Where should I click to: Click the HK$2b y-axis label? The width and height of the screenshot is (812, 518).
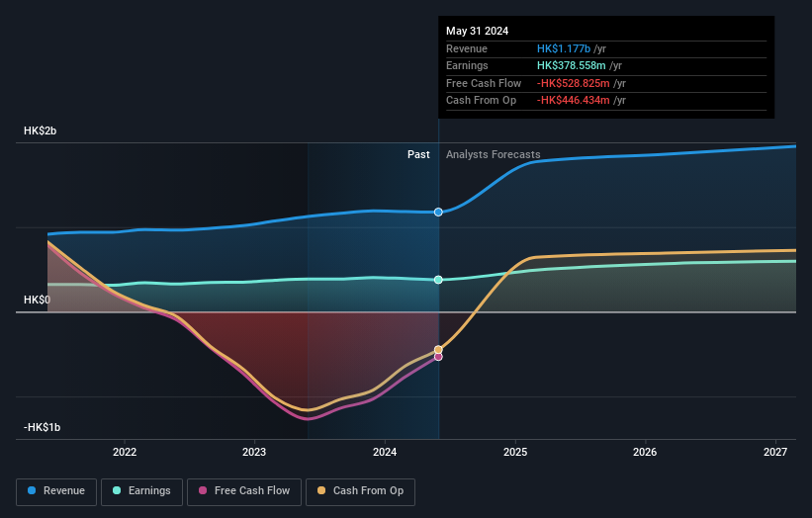(x=40, y=130)
